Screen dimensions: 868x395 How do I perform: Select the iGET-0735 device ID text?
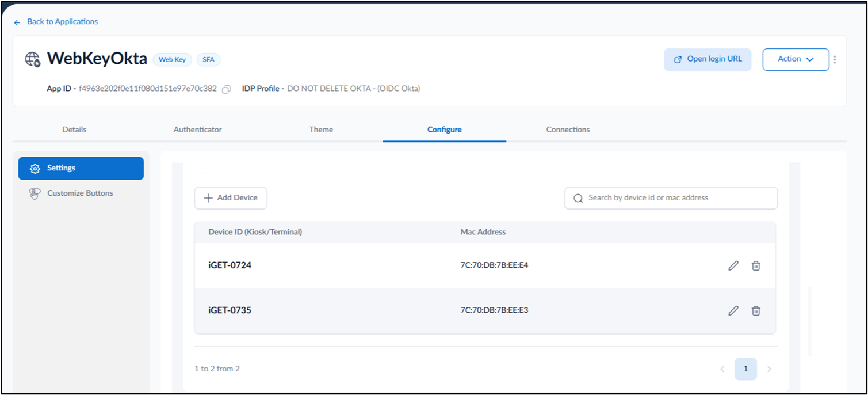point(230,310)
